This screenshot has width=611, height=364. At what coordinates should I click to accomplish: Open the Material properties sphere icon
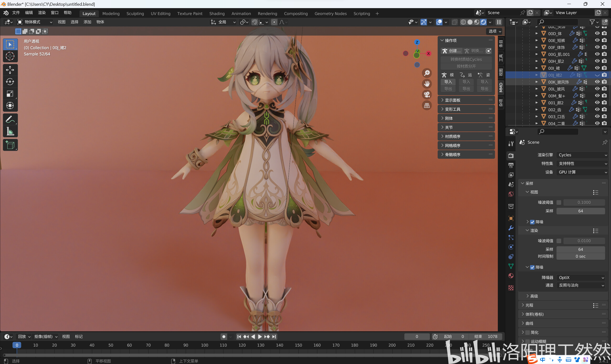coord(511,276)
